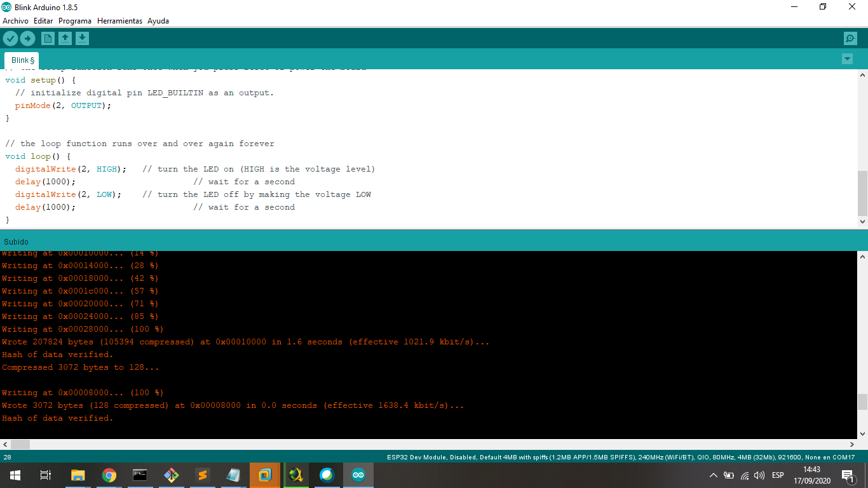868x488 pixels.
Task: Open a sketch using the up-arrow toolbar icon
Action: click(x=65, y=39)
